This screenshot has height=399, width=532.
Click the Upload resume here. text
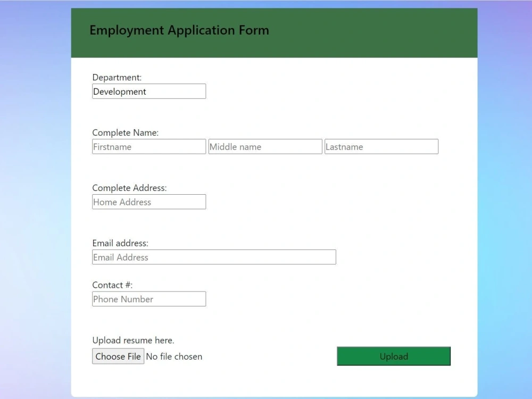pyautogui.click(x=133, y=340)
